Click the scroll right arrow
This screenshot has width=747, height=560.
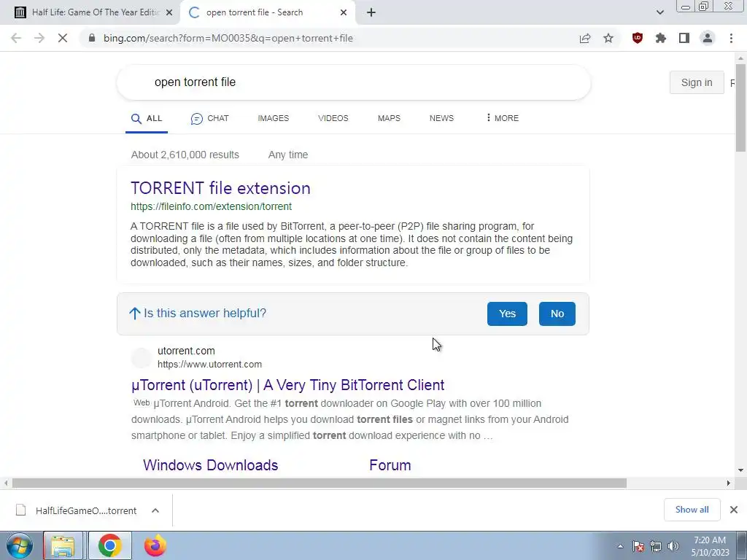pos(729,483)
